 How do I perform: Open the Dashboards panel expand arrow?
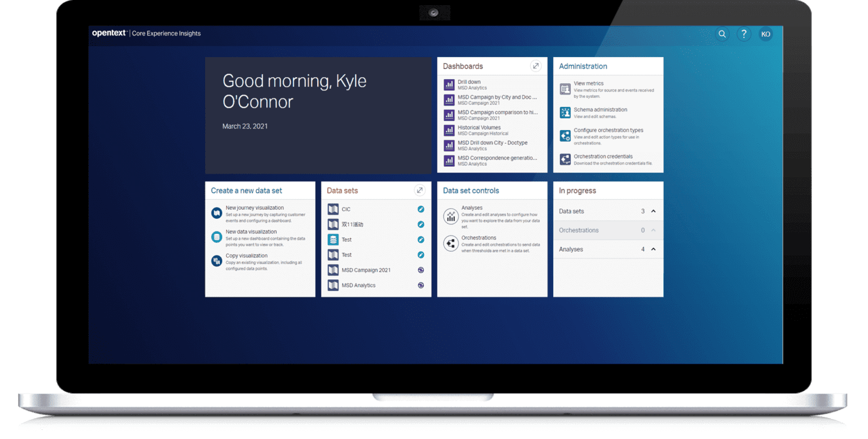click(536, 66)
